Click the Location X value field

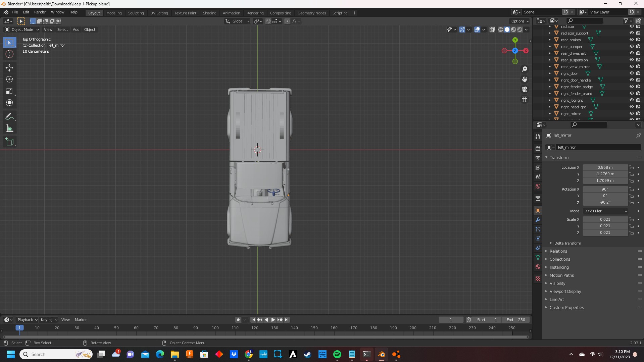[x=605, y=167]
